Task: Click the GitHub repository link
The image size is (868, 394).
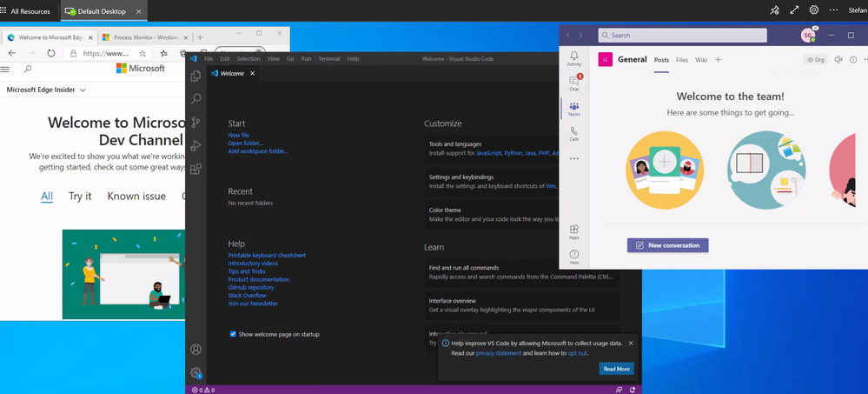Action: tap(251, 288)
